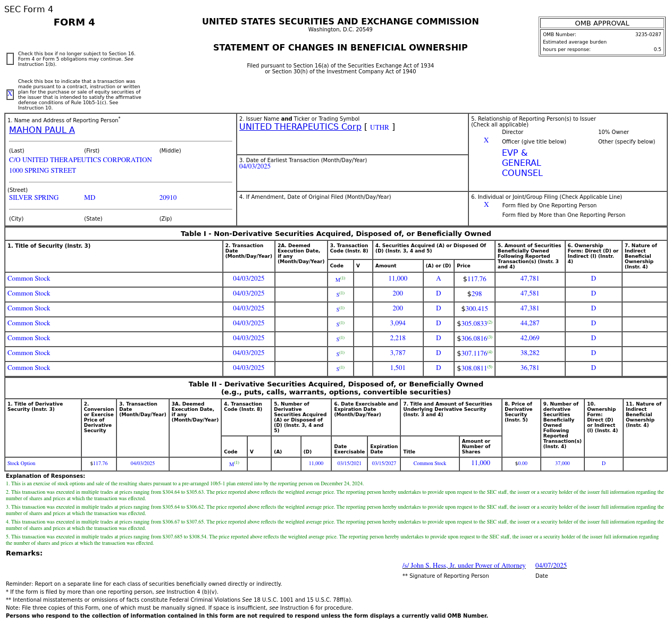Open the John S. Hess, Jr. signature link
This screenshot has height=632, width=672.
[464, 566]
